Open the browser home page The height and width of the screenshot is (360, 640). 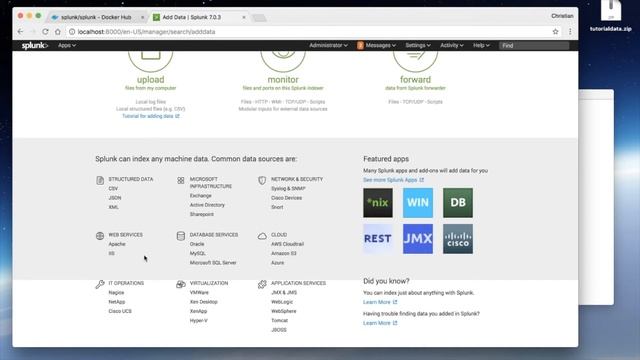(58, 31)
